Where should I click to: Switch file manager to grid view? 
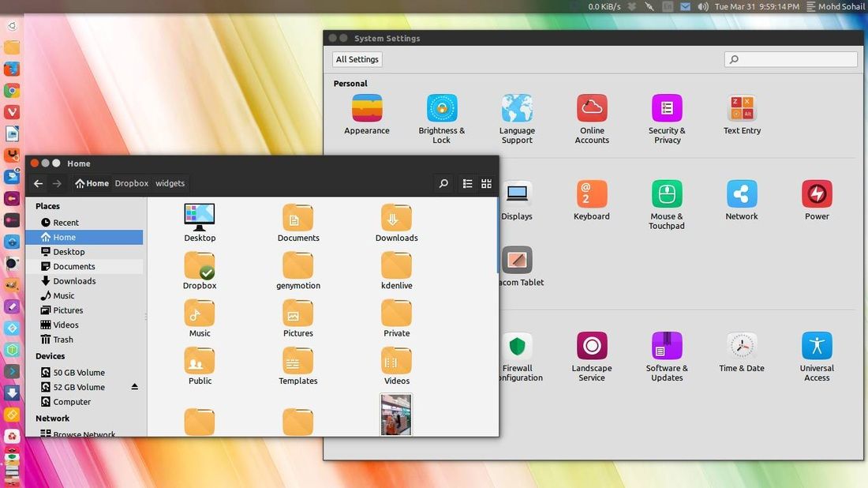(487, 183)
